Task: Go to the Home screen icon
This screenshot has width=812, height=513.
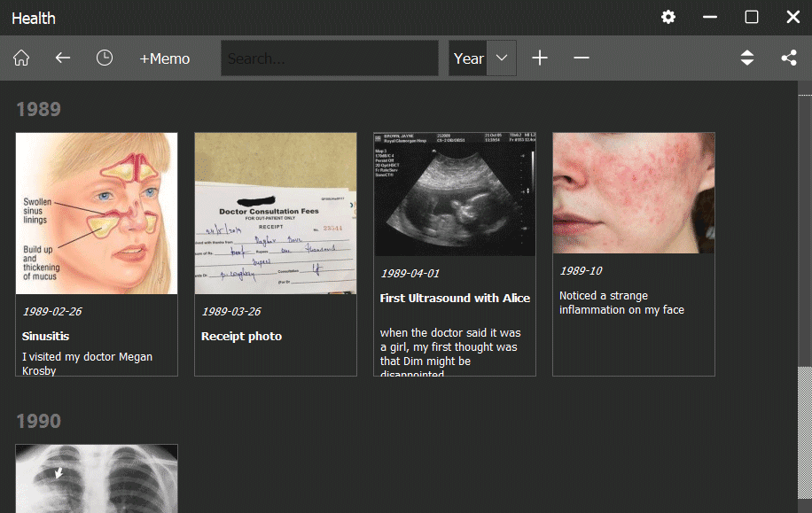Action: pyautogui.click(x=21, y=58)
